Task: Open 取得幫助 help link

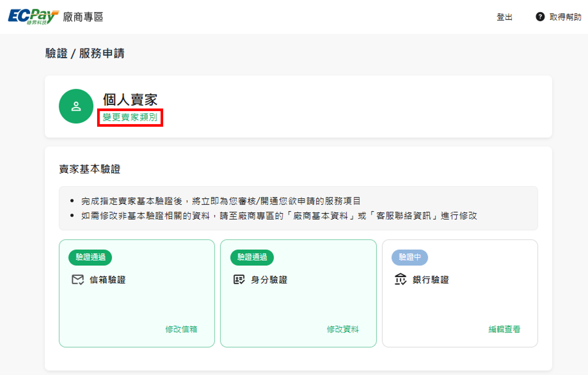Action: [565, 17]
